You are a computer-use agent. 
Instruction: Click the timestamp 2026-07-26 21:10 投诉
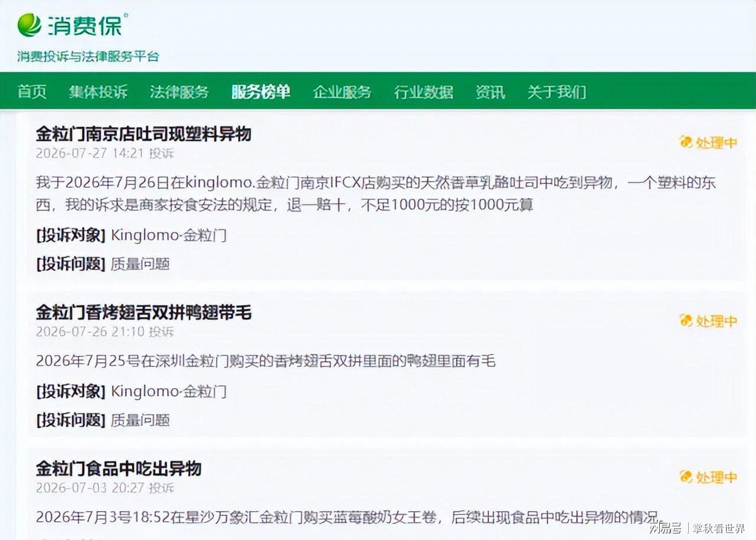pos(105,331)
